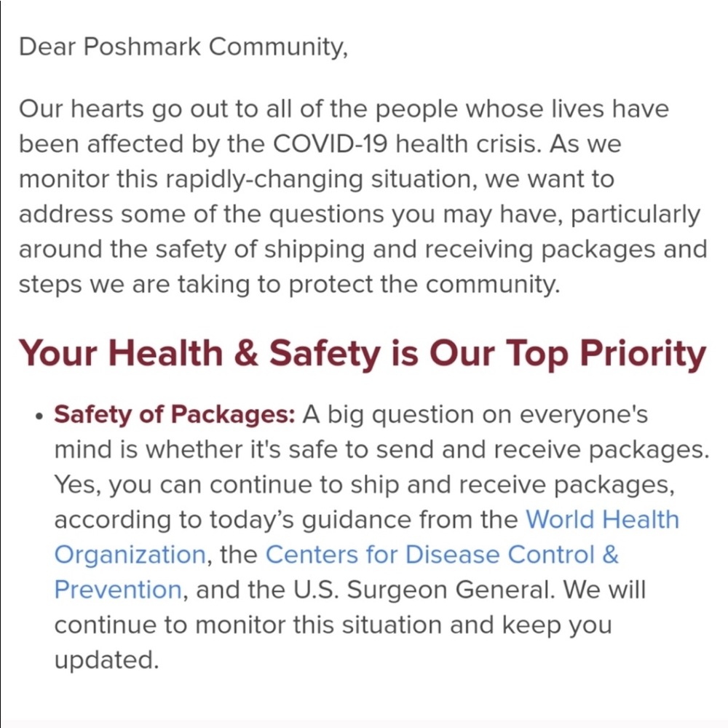Click the "Prevention" link word

117,590
